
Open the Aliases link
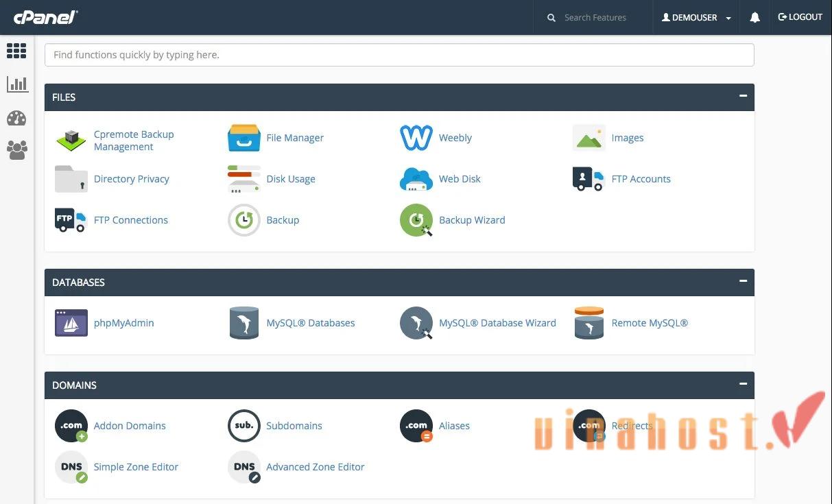(x=454, y=426)
